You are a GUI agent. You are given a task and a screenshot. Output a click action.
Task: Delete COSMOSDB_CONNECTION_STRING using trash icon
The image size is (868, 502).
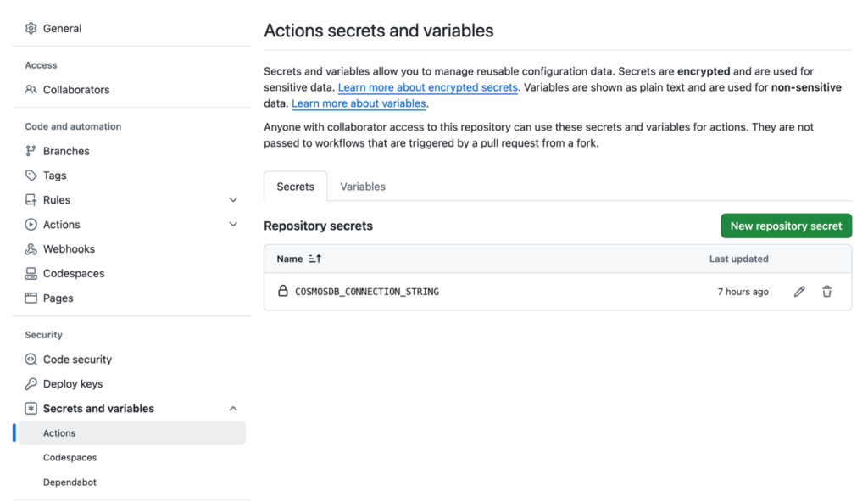click(826, 291)
